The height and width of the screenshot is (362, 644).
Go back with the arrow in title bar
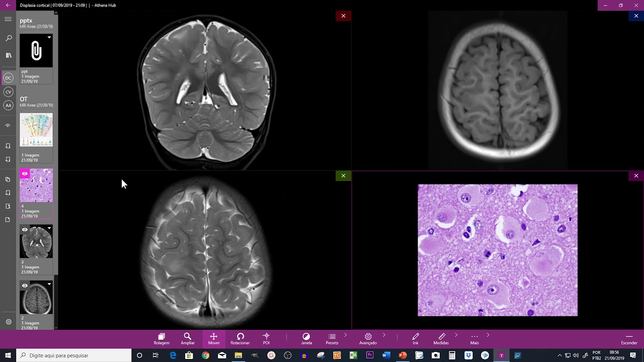(x=8, y=5)
